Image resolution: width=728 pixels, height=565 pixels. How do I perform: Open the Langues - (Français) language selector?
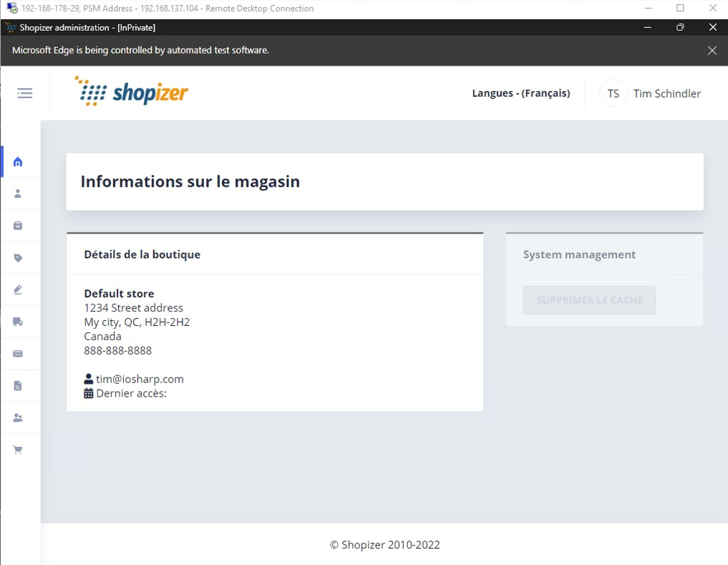[x=521, y=93]
